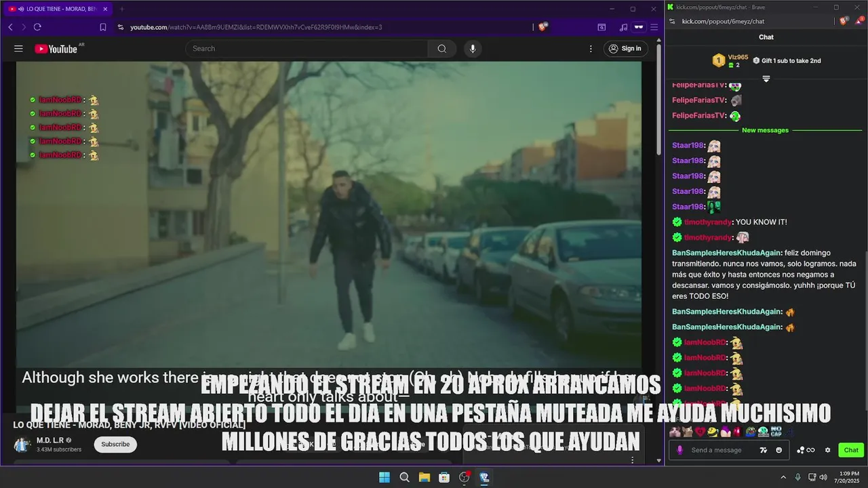The width and height of the screenshot is (868, 488).
Task: Open Brave main menu in YouTube window
Action: click(654, 27)
